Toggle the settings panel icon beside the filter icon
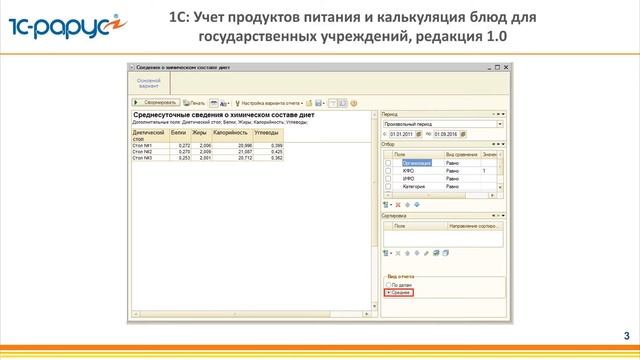Image resolution: width=640 pixels, height=360 pixels. (x=343, y=103)
